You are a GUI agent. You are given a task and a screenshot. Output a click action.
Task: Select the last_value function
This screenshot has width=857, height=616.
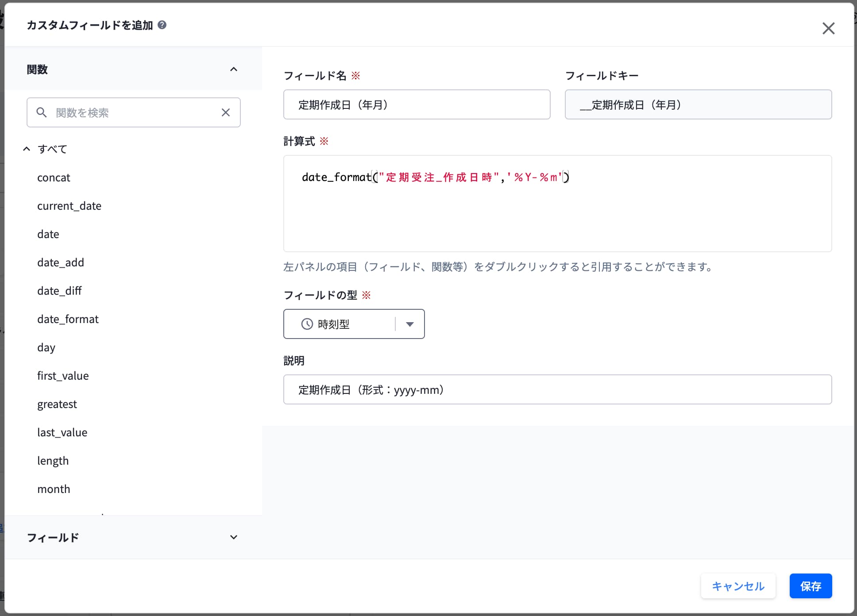tap(62, 432)
